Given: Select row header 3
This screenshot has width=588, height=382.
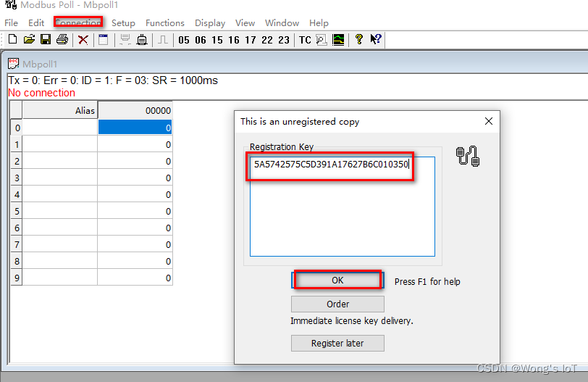Looking at the screenshot, I should (x=17, y=178).
